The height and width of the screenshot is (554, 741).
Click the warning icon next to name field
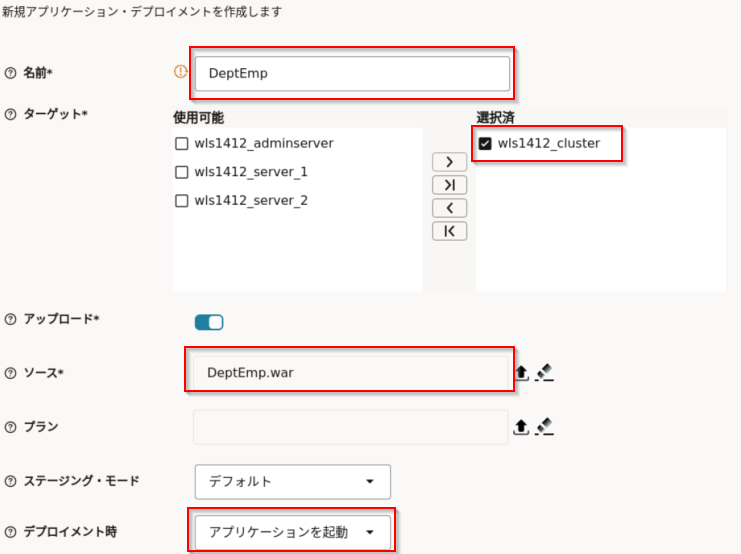181,72
